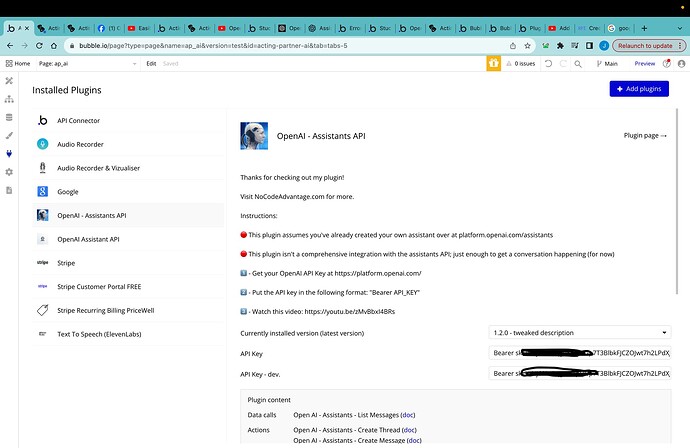Select Stripe Recurring Billing PriceWell plugin
Viewport: 690px width, 448px height.
[128, 310]
